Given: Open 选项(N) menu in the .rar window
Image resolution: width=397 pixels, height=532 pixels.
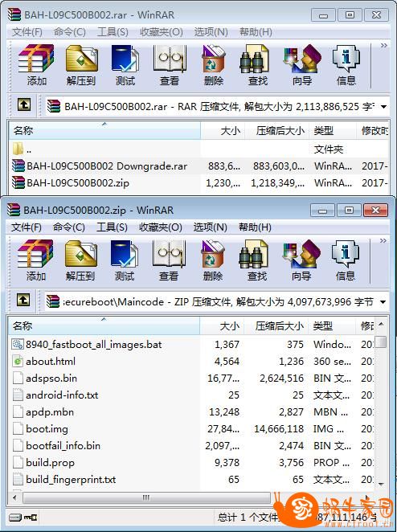Looking at the screenshot, I should 211,32.
